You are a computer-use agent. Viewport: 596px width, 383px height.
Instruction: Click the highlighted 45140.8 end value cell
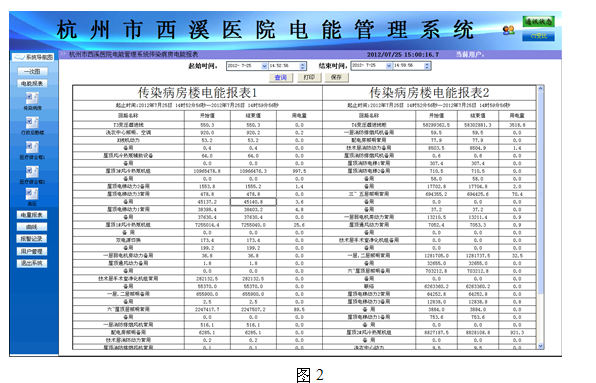253,202
